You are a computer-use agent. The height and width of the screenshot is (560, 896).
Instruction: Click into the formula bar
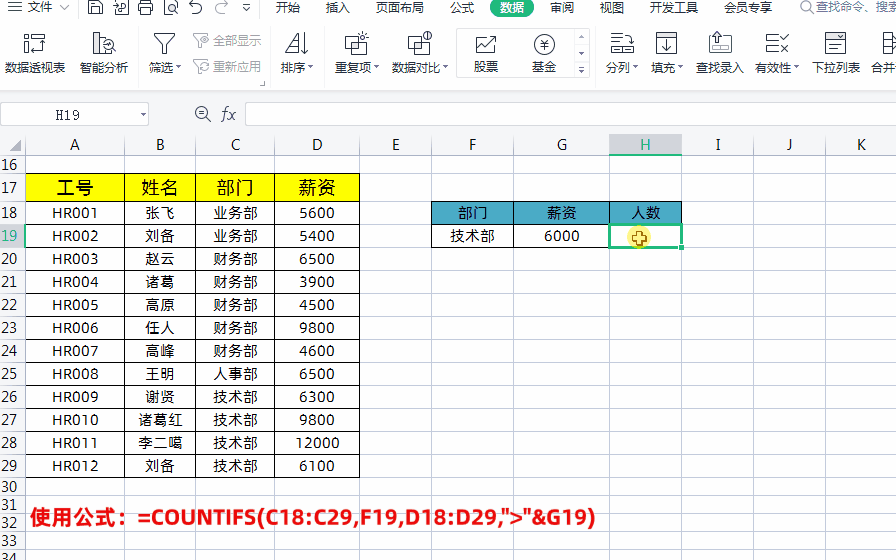570,114
